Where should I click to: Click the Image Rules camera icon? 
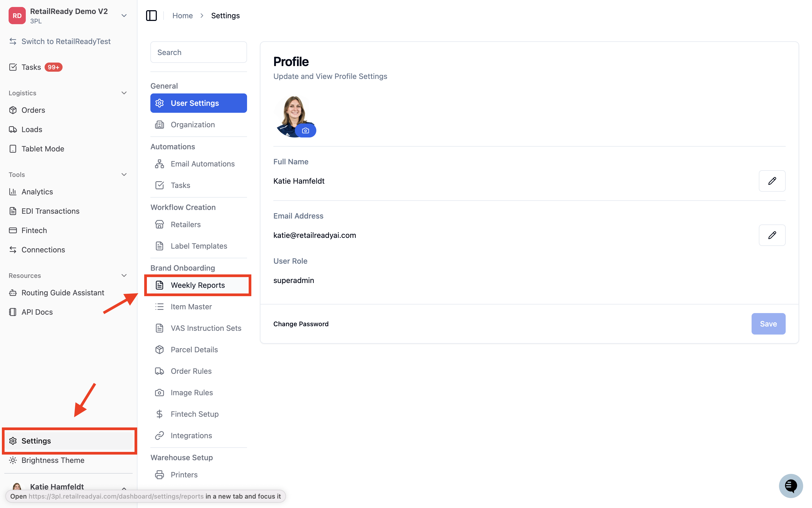pos(159,393)
